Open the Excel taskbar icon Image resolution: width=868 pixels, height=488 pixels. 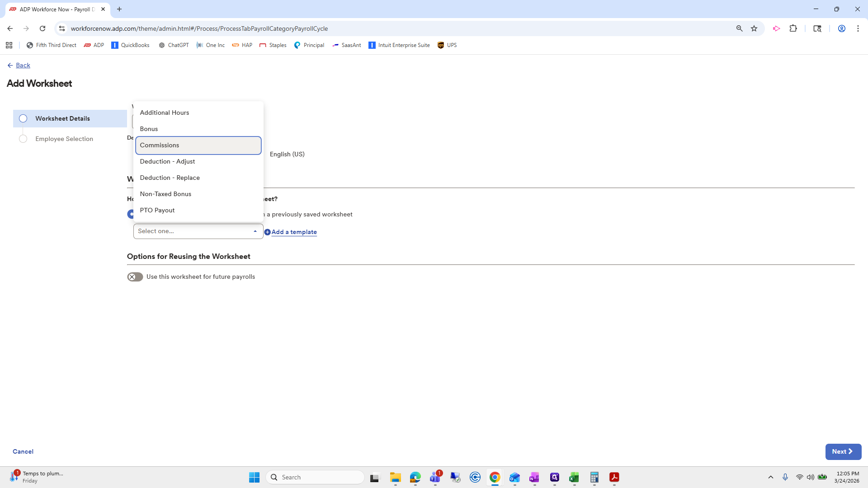pos(574,477)
